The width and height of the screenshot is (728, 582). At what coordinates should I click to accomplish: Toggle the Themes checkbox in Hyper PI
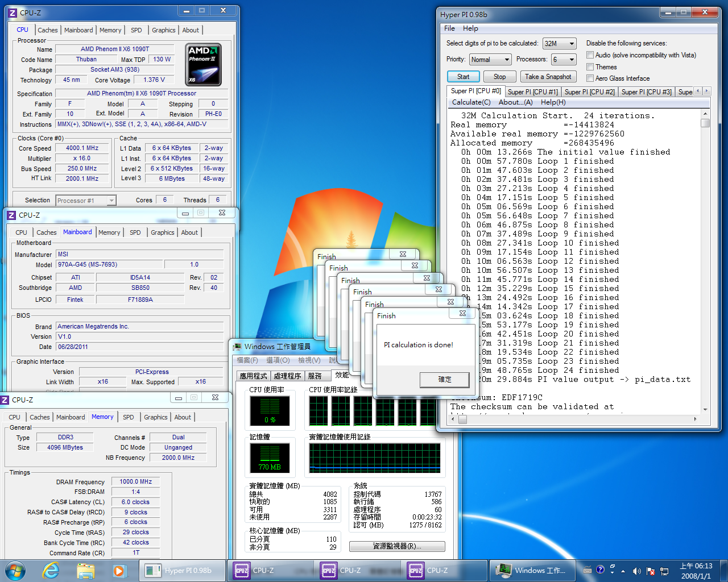click(590, 67)
